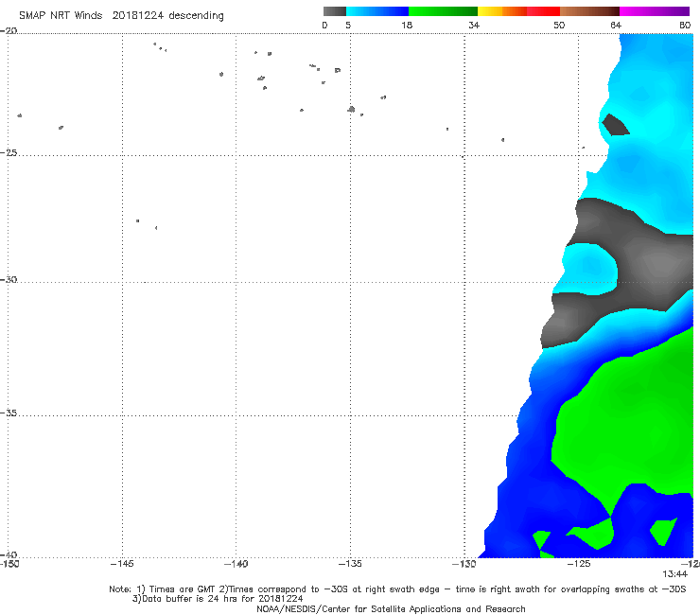Click the swath time stamp 13:44
700x615 pixels.
pos(674,574)
